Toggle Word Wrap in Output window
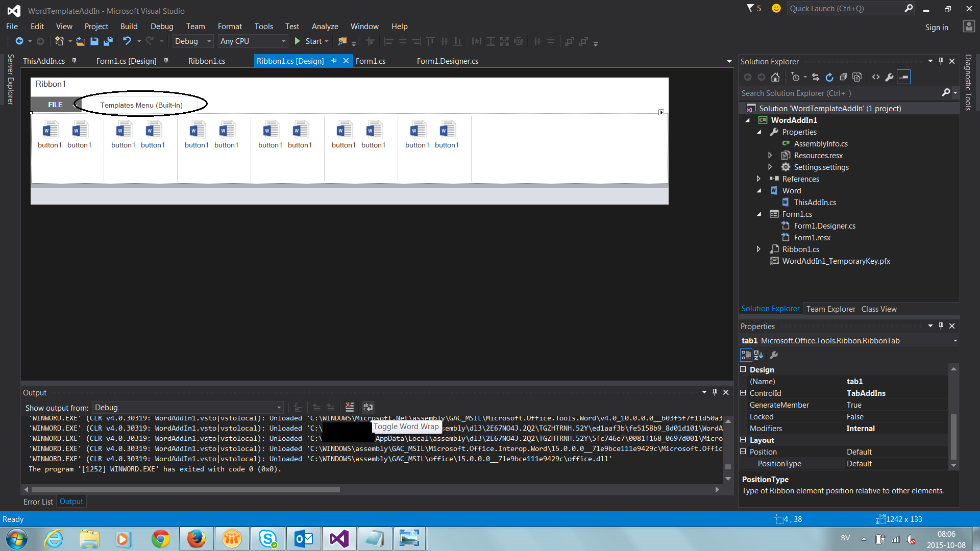Screen dimensions: 980x551 368,407
